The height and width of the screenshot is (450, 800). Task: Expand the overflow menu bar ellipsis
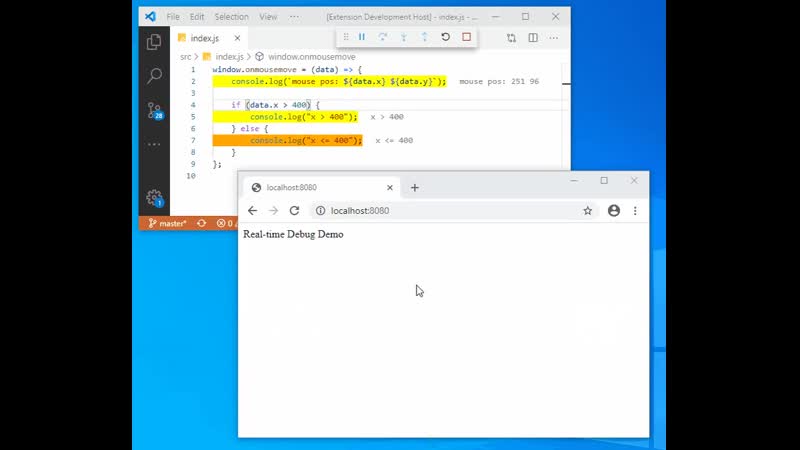[x=294, y=17]
